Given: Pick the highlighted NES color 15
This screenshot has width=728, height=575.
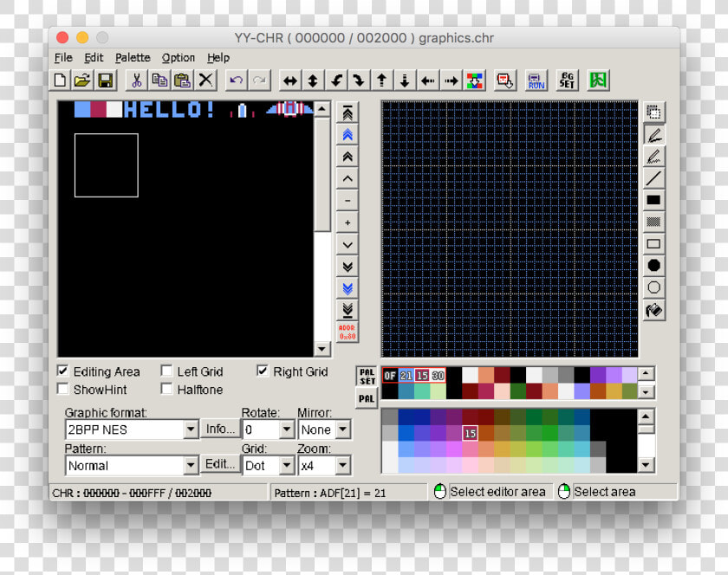Looking at the screenshot, I should point(470,433).
